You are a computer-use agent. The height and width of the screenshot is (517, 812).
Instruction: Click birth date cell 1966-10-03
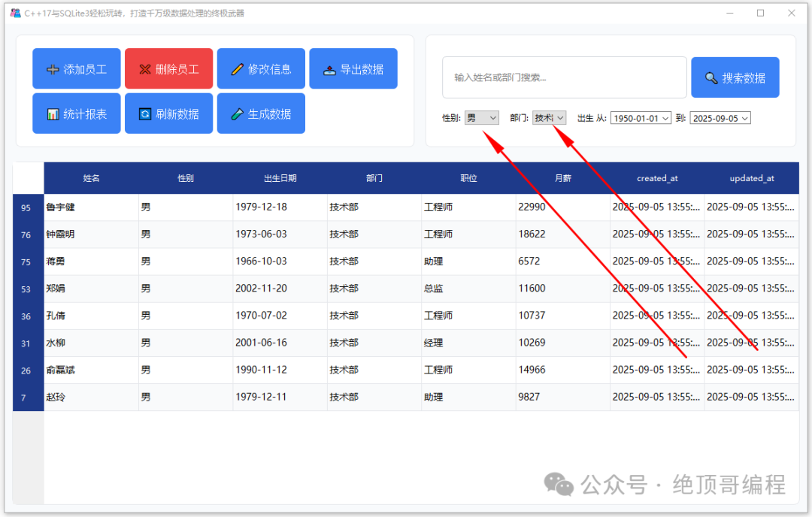pyautogui.click(x=280, y=262)
